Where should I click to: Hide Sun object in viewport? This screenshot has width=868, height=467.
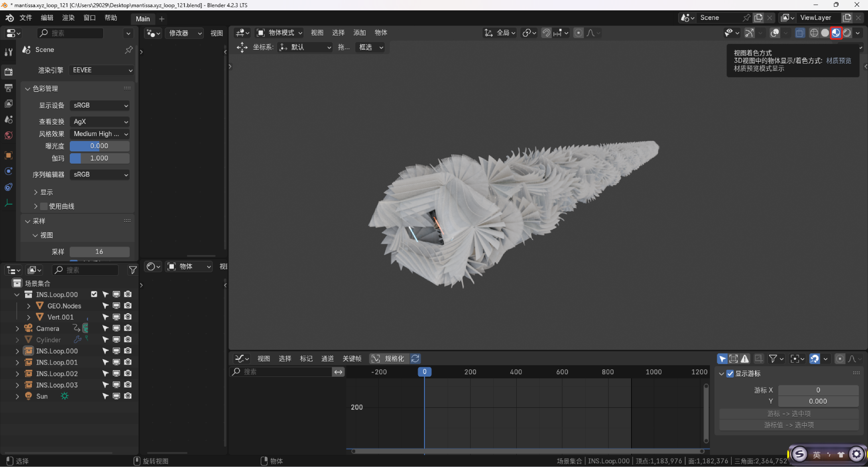(x=116, y=396)
